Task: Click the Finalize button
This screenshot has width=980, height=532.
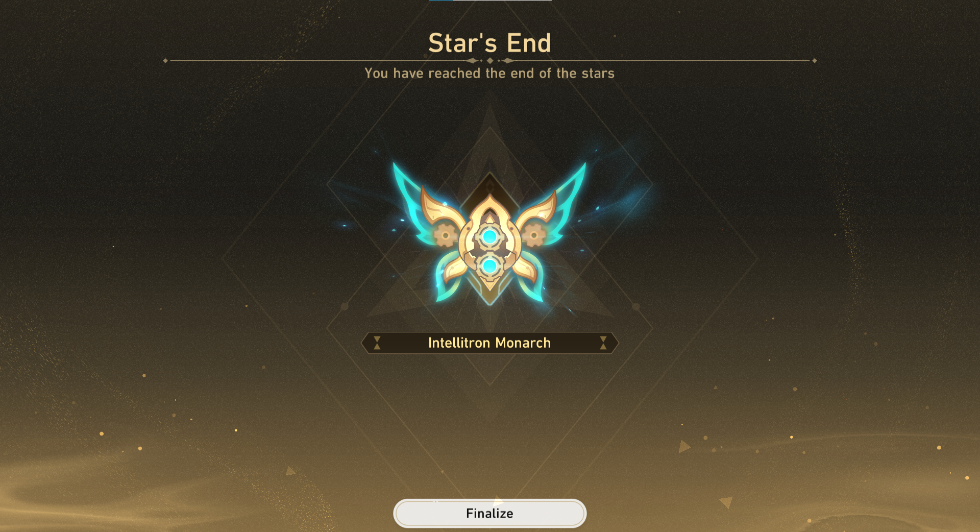Action: pos(489,513)
